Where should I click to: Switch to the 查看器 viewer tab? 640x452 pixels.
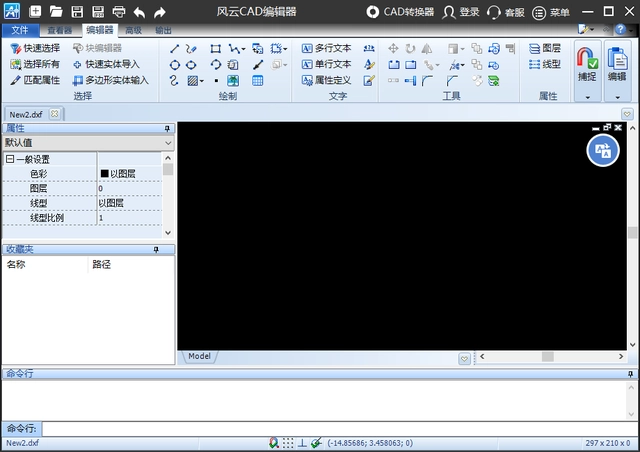point(60,30)
